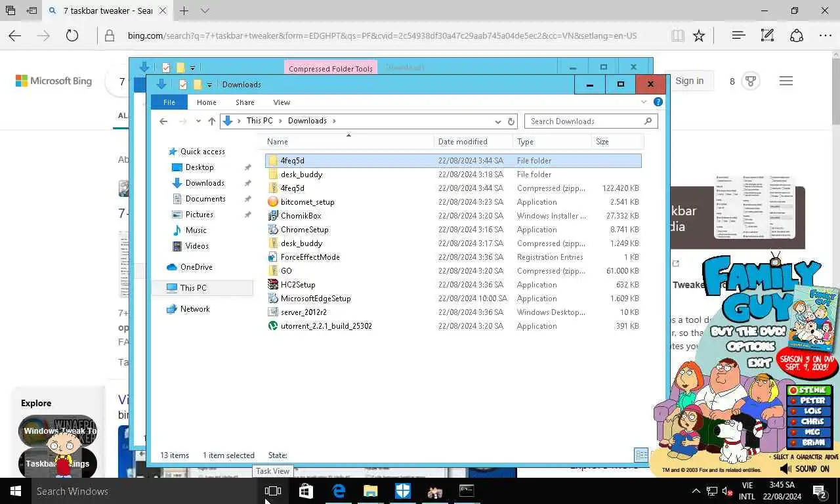
Task: Open the Edge Hub menu icon
Action: click(738, 35)
